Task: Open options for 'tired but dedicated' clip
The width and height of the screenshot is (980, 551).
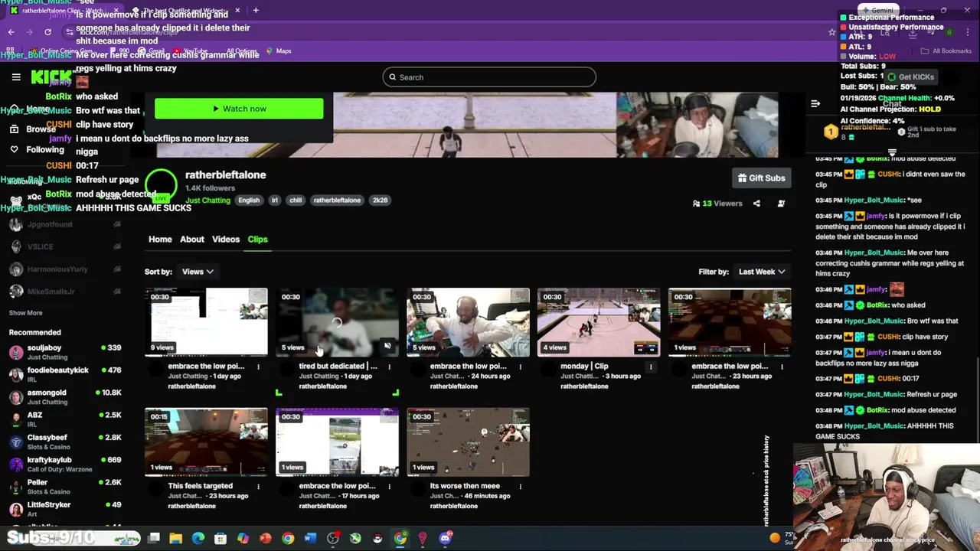Action: [389, 367]
